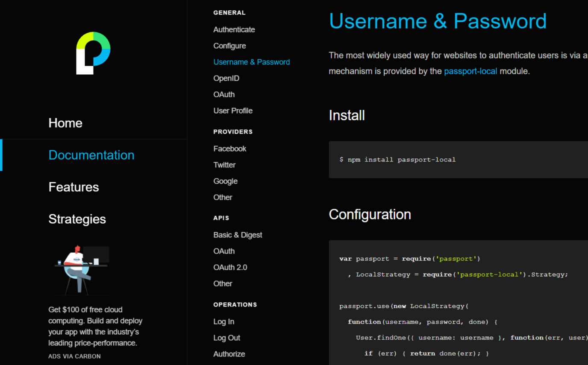This screenshot has height=365, width=588.
Task: Open the Facebook provider docs
Action: (230, 149)
